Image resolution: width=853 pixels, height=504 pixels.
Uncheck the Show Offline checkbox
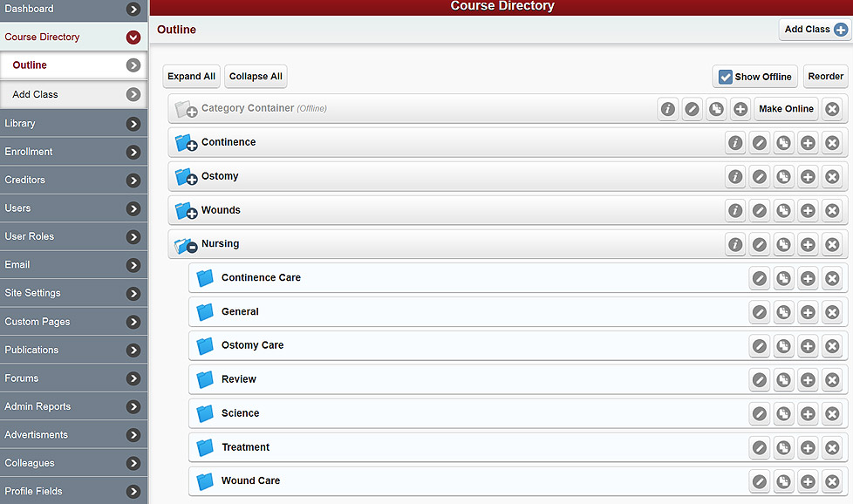(725, 78)
